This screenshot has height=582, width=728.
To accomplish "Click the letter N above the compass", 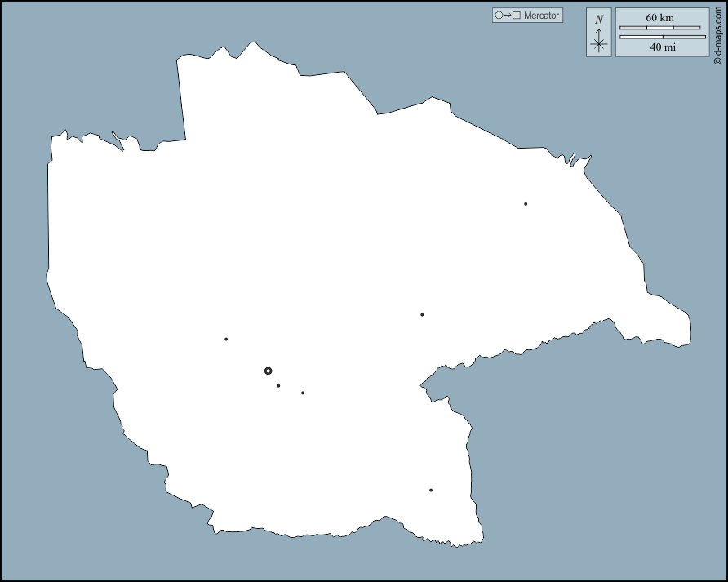I will [599, 20].
